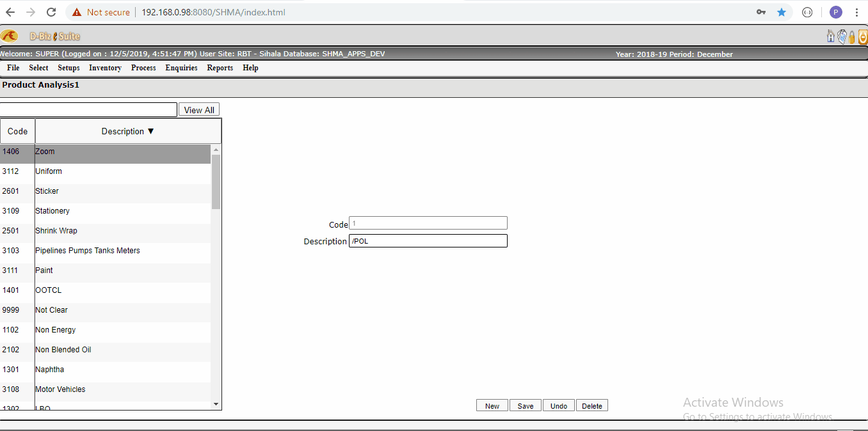Sort by the Description column arrow

click(x=150, y=131)
